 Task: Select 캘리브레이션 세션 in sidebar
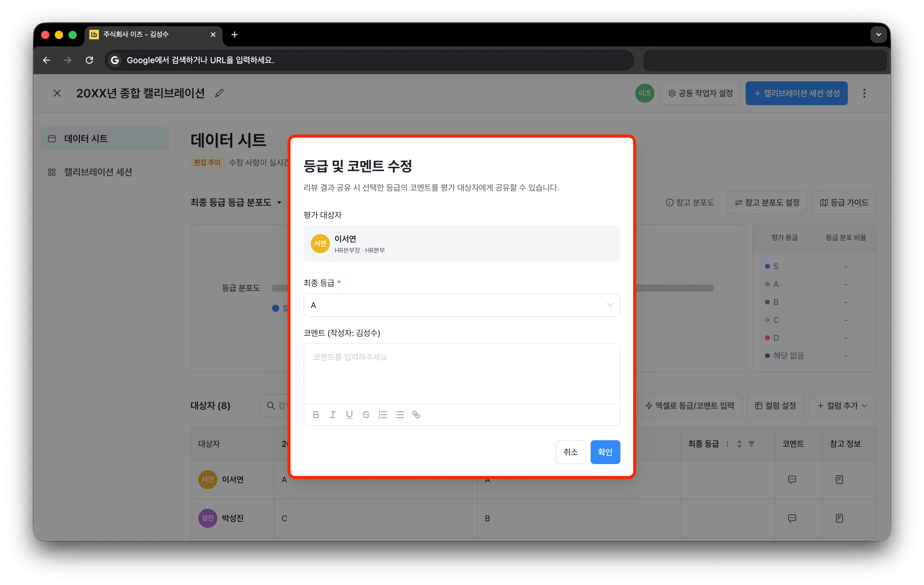[x=104, y=172]
